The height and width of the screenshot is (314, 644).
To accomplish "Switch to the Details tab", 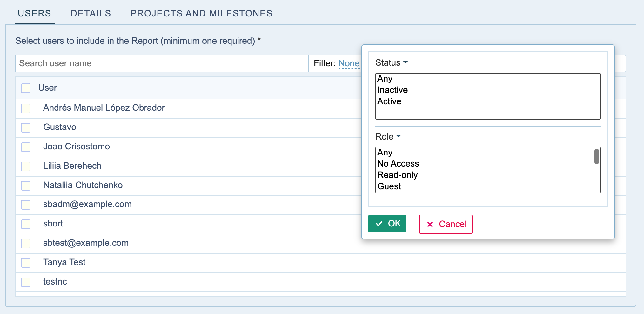I will click(x=91, y=13).
